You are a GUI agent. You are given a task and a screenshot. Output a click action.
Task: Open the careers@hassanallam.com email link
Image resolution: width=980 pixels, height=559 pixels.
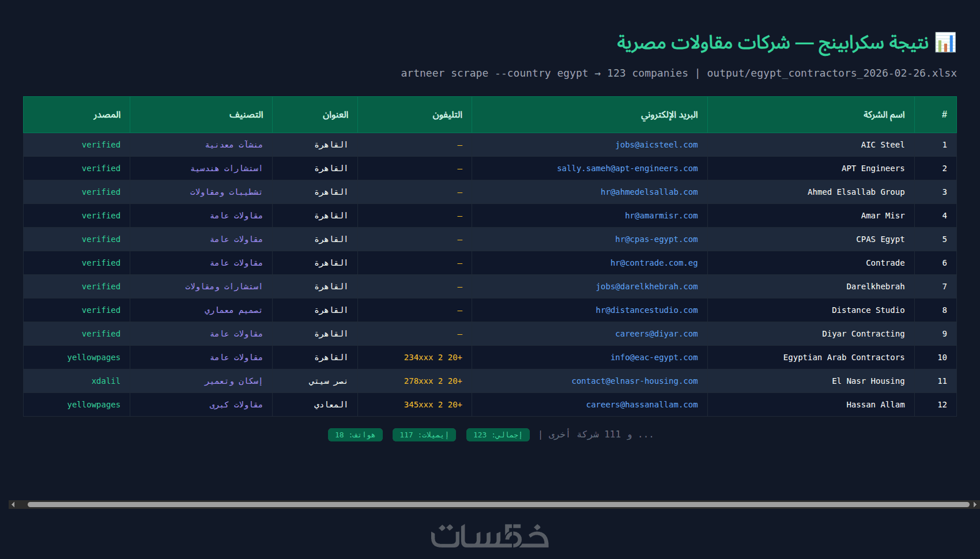click(x=642, y=405)
